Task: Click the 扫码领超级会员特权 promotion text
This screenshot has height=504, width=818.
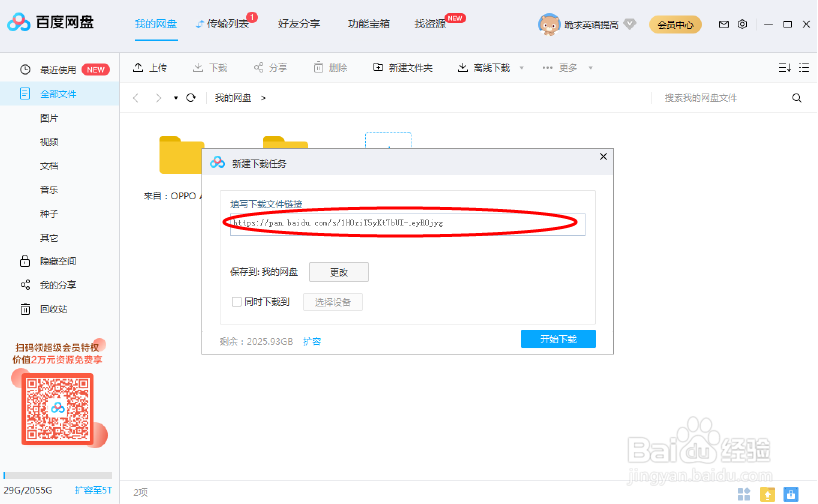Action: pos(57,347)
